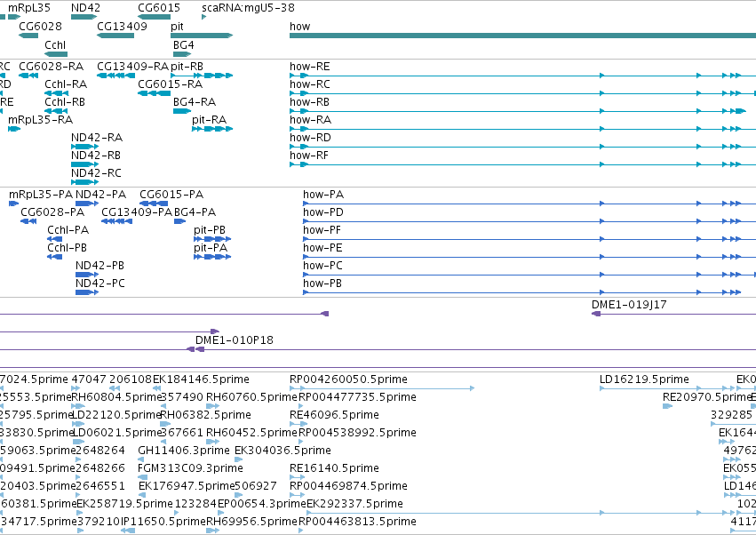Select EST EK292337.5prime
Image resolution: width=756 pixels, height=535 pixels.
[354, 504]
